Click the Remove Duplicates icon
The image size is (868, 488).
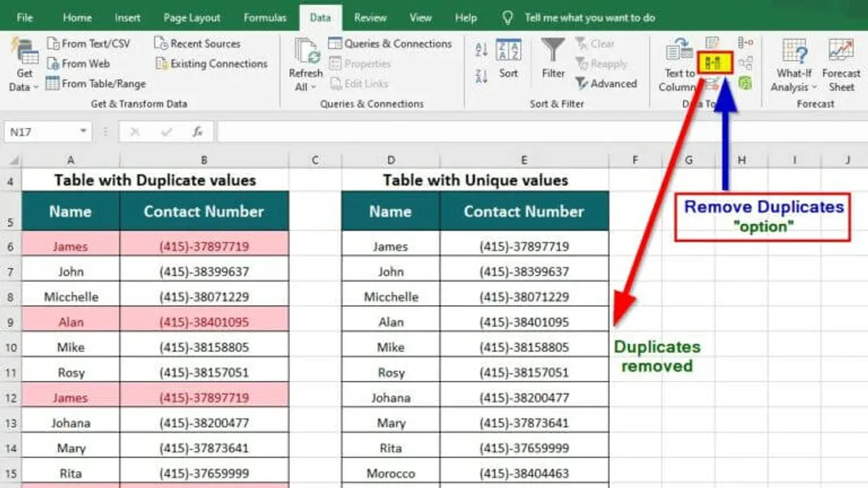coord(715,64)
